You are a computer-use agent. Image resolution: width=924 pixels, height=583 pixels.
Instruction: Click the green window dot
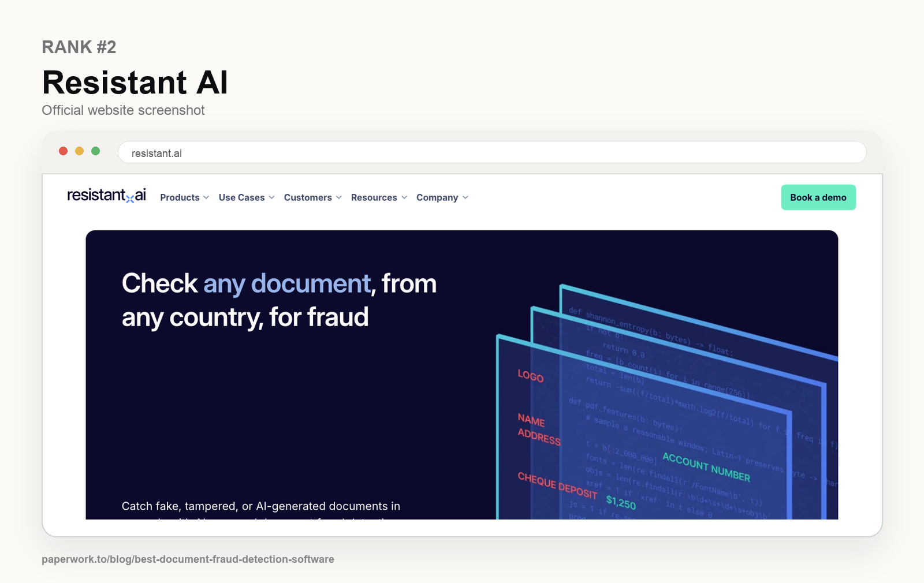click(96, 151)
